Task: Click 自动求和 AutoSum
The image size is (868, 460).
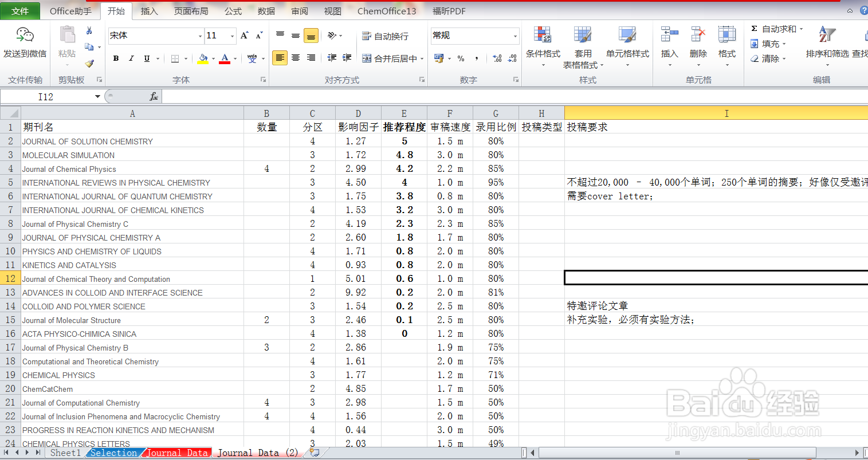Action: coord(773,29)
